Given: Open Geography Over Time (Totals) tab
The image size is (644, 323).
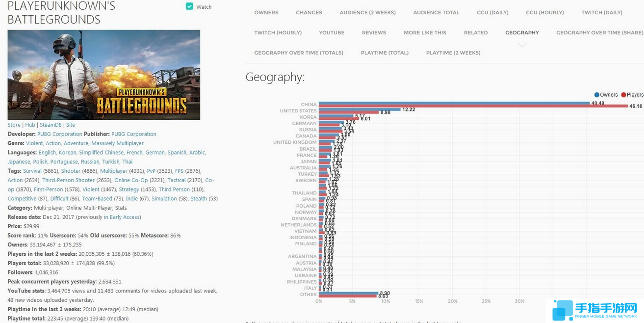Looking at the screenshot, I should click(x=299, y=53).
